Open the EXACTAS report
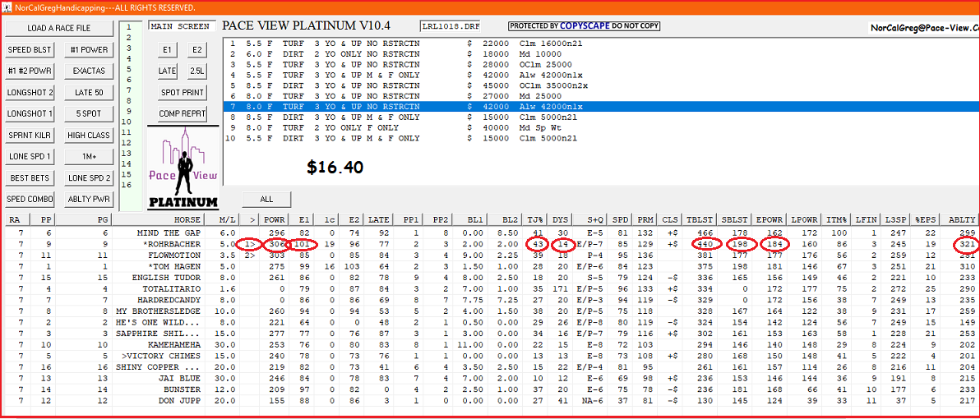 click(x=89, y=71)
